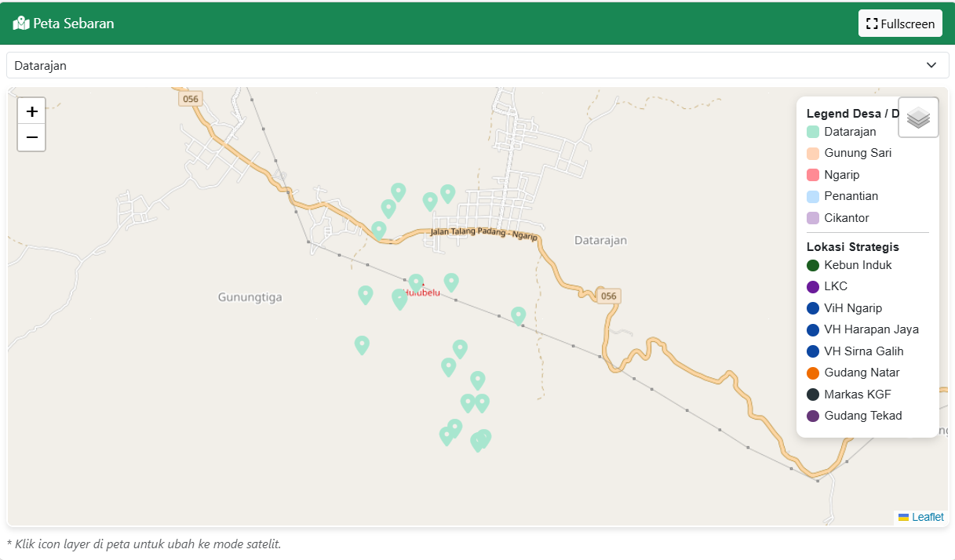Click the Markas KGF legend item
This screenshot has height=560, width=955.
pos(857,395)
